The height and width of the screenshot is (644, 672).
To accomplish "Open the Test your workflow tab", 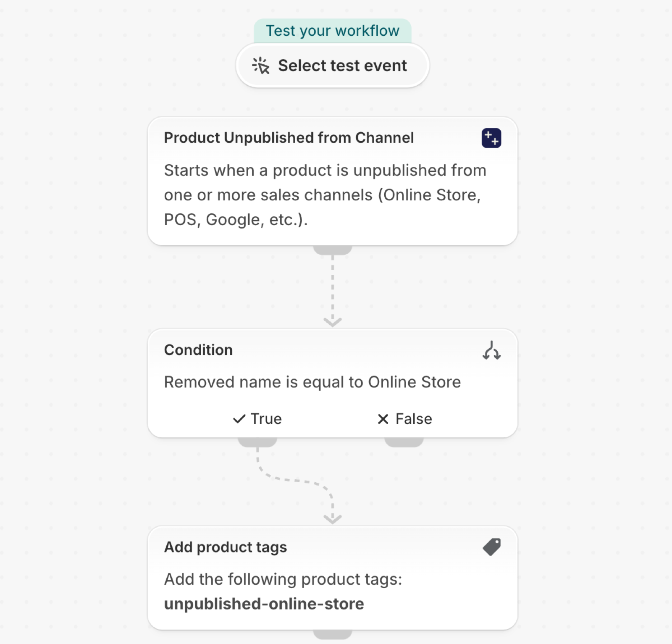I will click(333, 31).
